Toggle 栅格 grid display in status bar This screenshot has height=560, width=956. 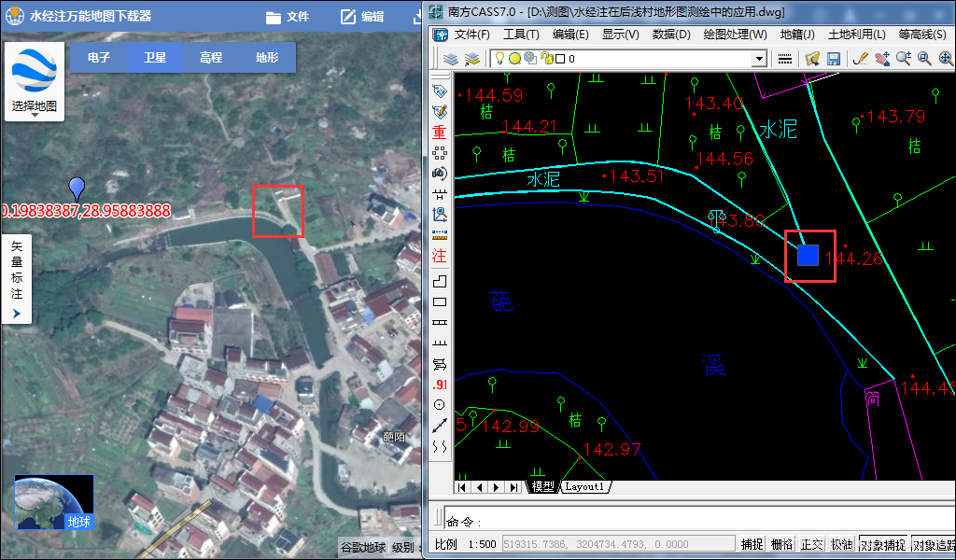[x=781, y=544]
